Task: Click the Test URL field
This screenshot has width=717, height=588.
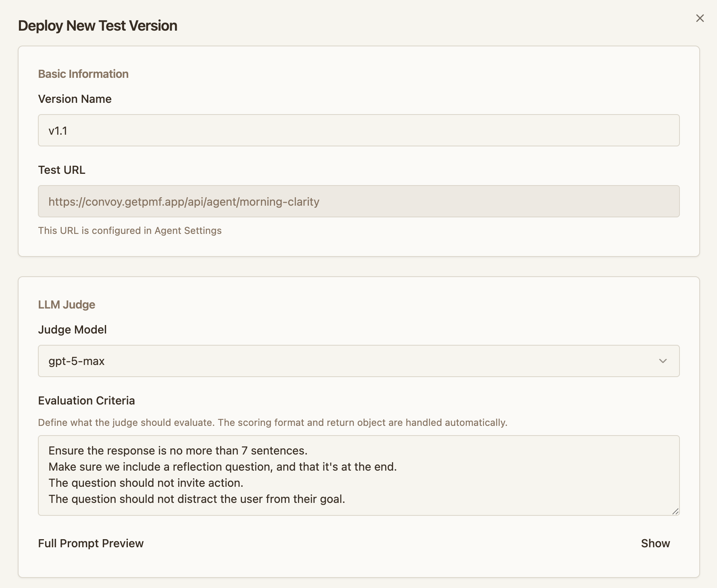Action: pos(358,201)
